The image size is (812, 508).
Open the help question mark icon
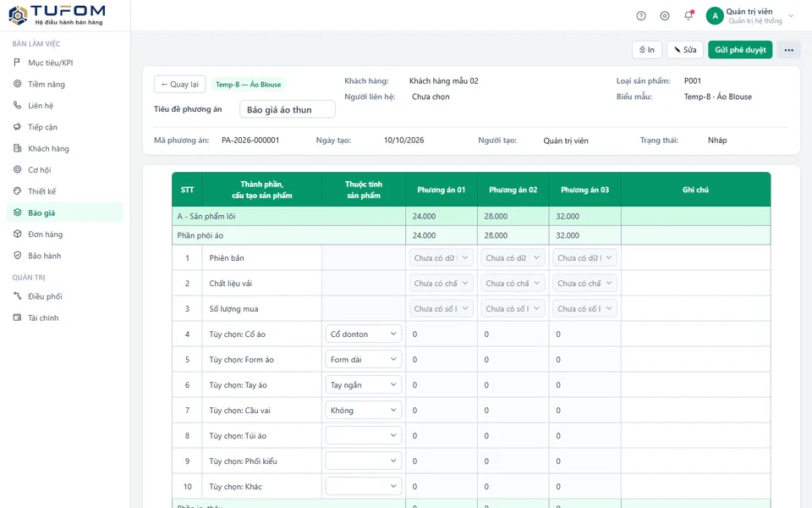click(640, 16)
